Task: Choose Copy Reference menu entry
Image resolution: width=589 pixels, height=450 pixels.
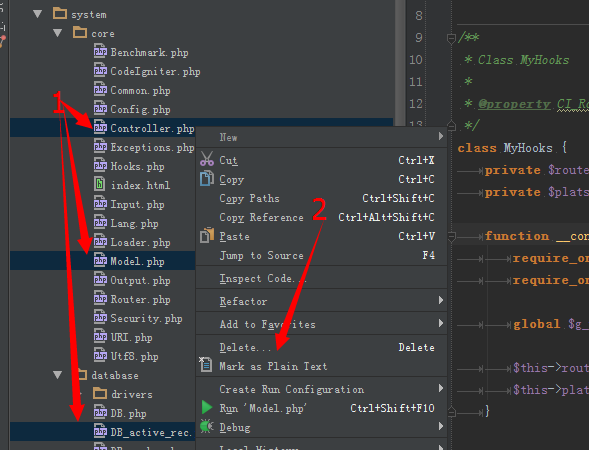Action: (321, 217)
